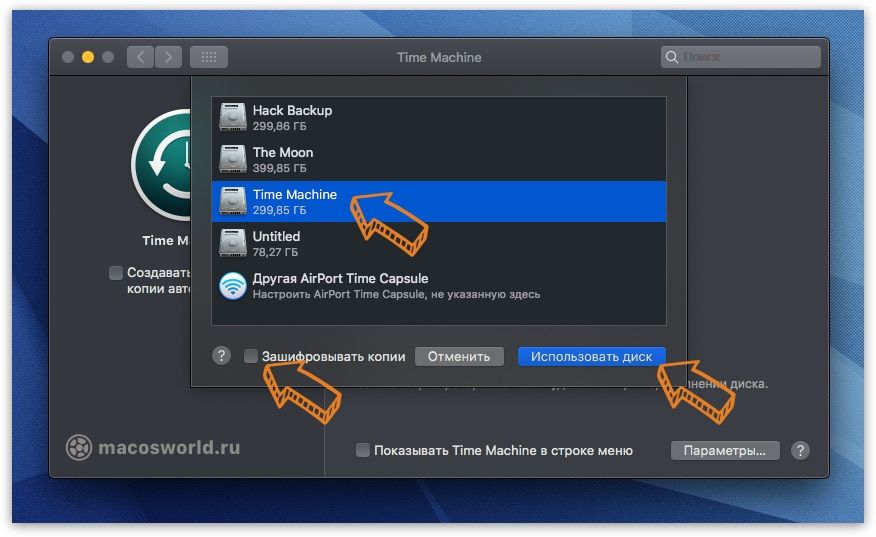The width and height of the screenshot is (876, 537).
Task: Click the Untitled drive icon
Action: click(x=232, y=243)
